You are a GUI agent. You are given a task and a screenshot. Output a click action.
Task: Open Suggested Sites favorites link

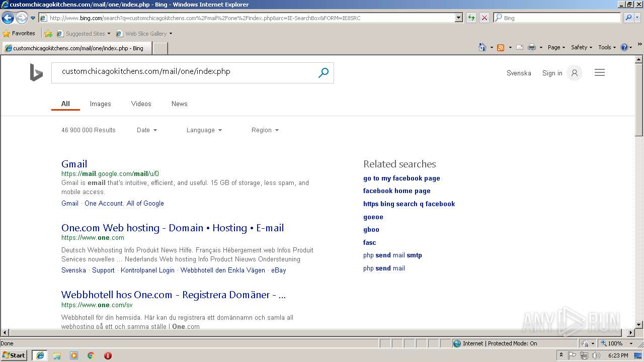pyautogui.click(x=83, y=34)
